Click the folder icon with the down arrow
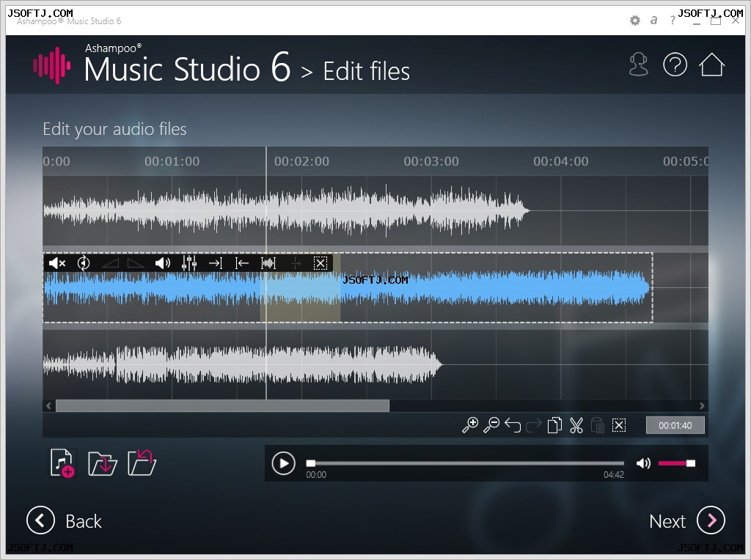This screenshot has width=751, height=560. coord(103,463)
